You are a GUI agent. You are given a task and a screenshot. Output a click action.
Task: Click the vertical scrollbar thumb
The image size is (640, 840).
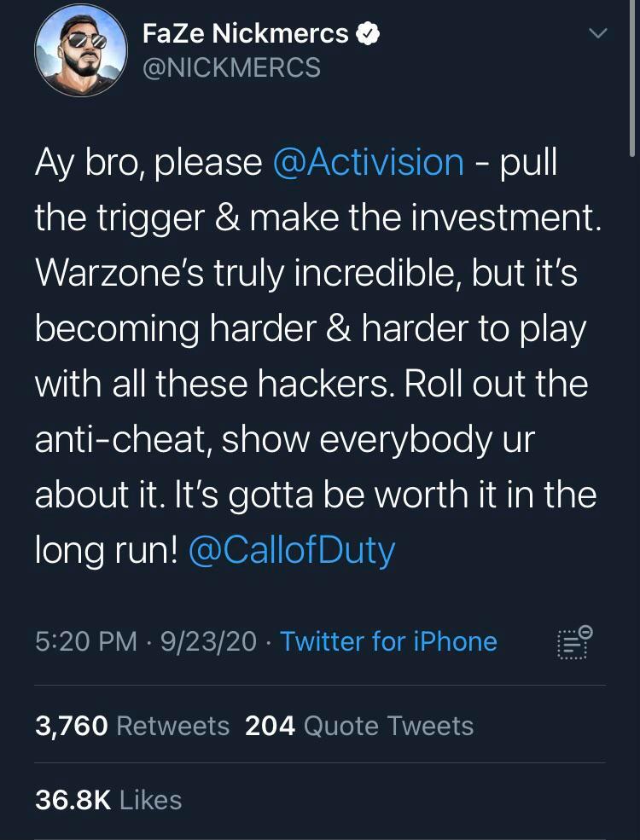[632, 68]
